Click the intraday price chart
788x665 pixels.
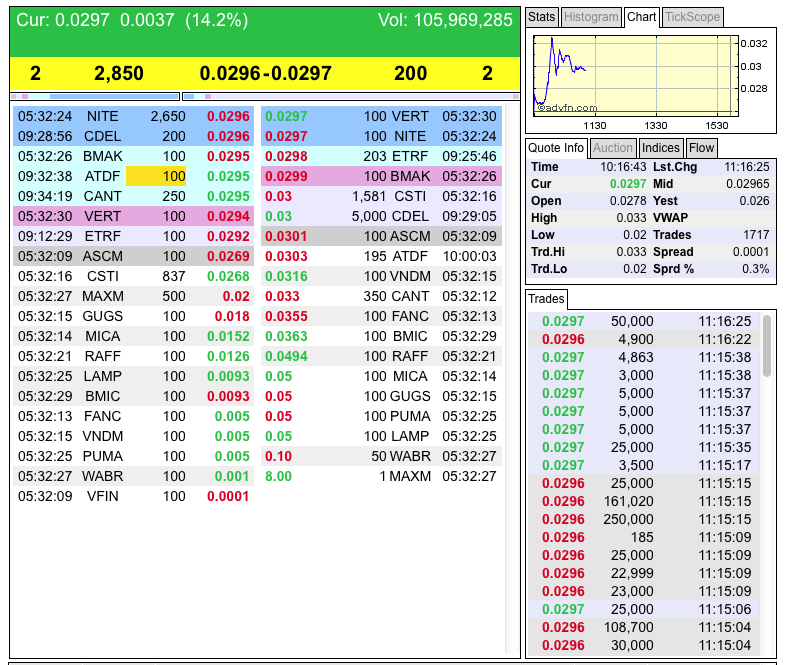click(x=636, y=74)
